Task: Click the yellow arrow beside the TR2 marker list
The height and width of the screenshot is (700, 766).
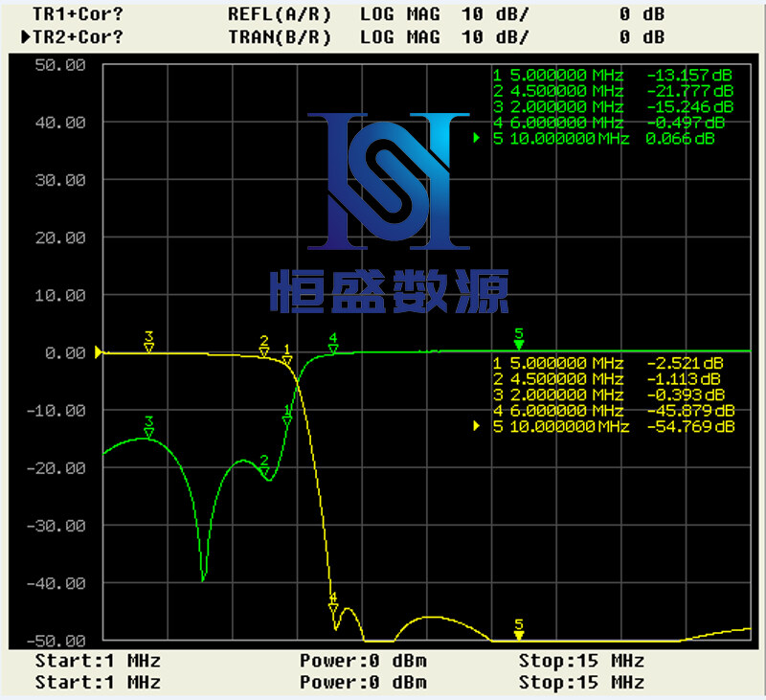Action: (x=477, y=427)
